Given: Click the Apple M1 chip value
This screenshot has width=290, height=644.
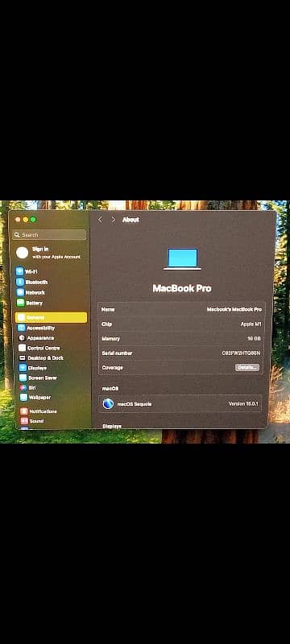Looking at the screenshot, I should pyautogui.click(x=251, y=324).
